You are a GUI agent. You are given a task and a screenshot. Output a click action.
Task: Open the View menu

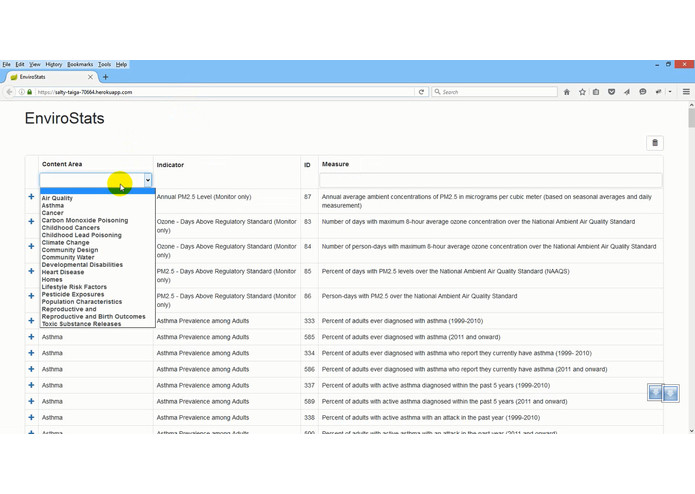pos(35,64)
